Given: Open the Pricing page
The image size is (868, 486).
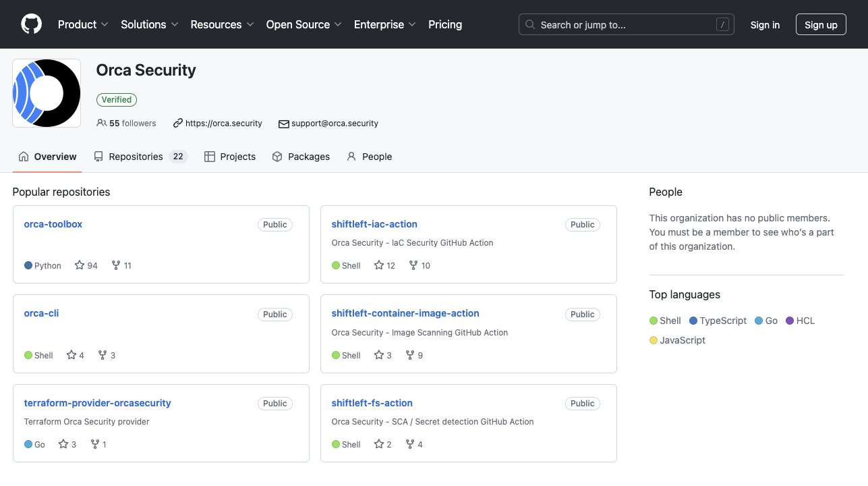Looking at the screenshot, I should click(x=445, y=24).
